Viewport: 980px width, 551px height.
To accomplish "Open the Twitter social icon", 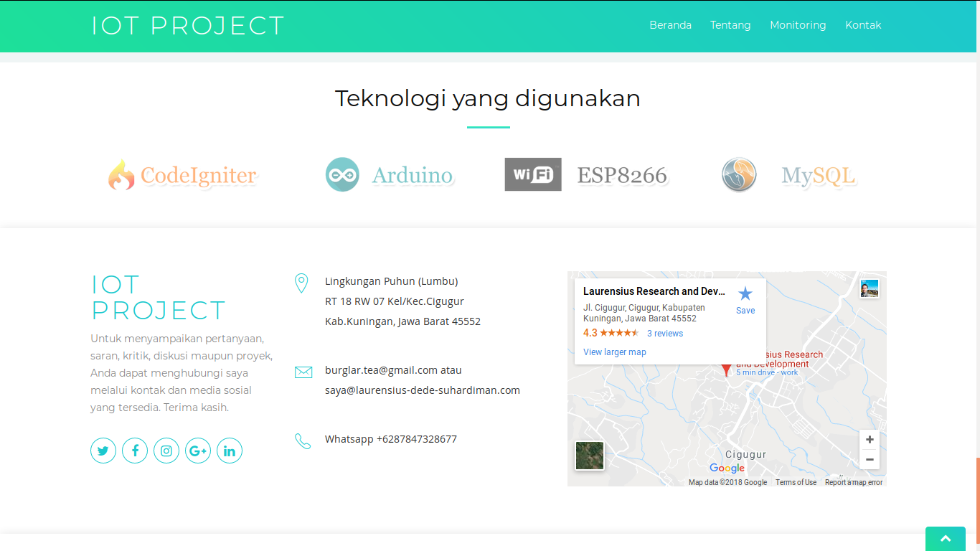I will pos(103,451).
